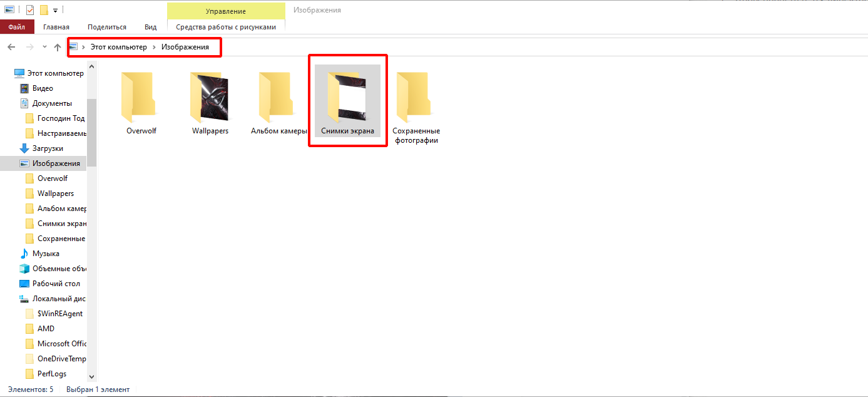Image resolution: width=868 pixels, height=397 pixels.
Task: Expand chevron after Этот компьютер in address bar
Action: pos(154,47)
